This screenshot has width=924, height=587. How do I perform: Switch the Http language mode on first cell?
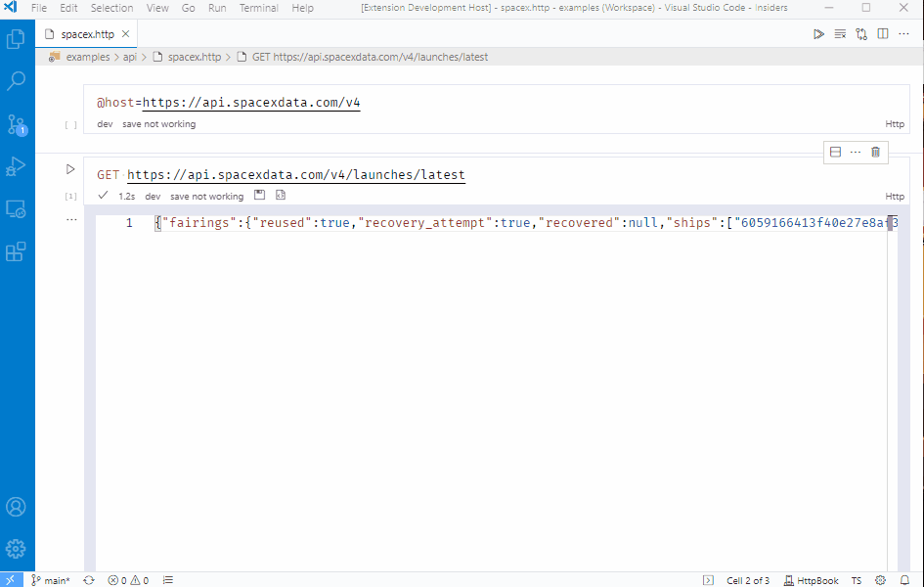(894, 124)
